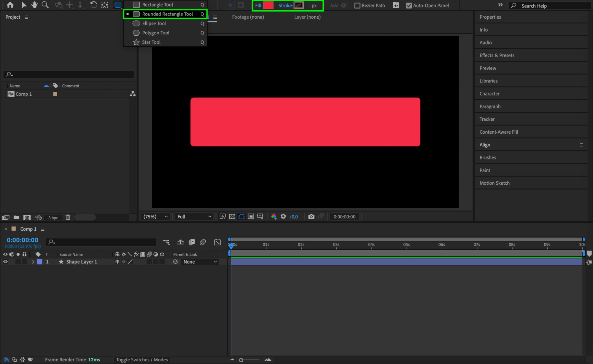The height and width of the screenshot is (364, 593).
Task: Click Toggle Switches / Modes button
Action: (x=142, y=360)
